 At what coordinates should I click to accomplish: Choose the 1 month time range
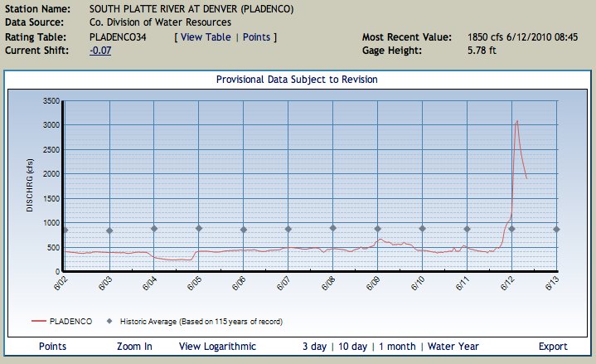[397, 347]
